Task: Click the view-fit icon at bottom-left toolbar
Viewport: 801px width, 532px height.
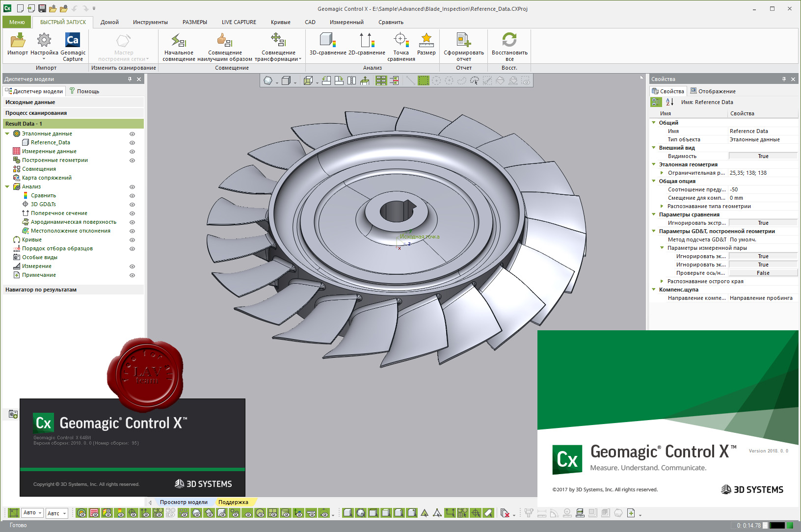Action: 13,513
